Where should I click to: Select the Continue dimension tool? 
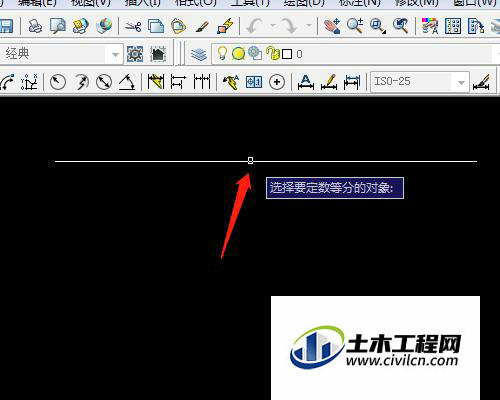tap(202, 82)
